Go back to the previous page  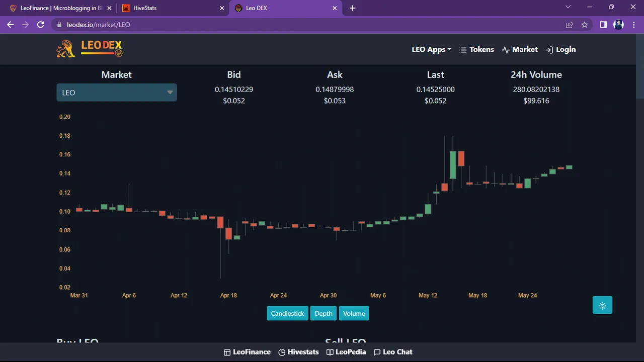[10, 25]
